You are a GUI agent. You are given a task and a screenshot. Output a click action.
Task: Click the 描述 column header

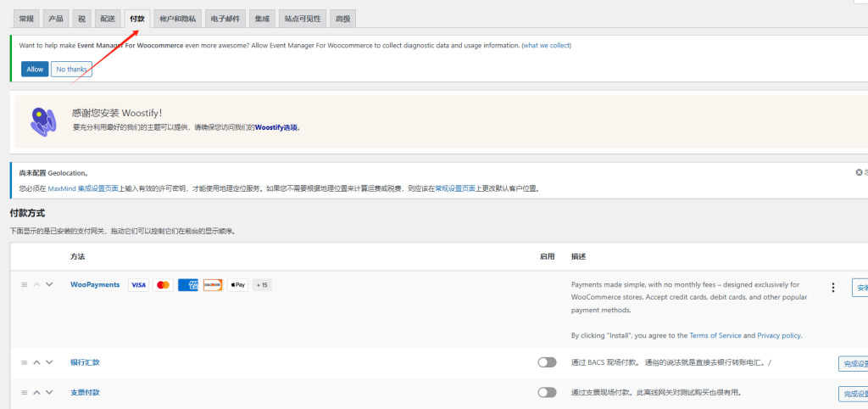[x=578, y=257]
